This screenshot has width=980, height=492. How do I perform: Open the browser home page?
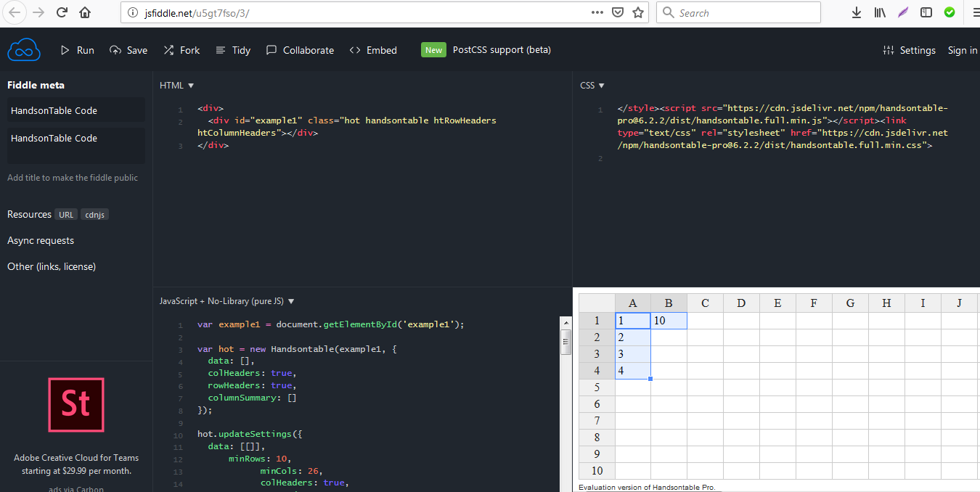[85, 12]
